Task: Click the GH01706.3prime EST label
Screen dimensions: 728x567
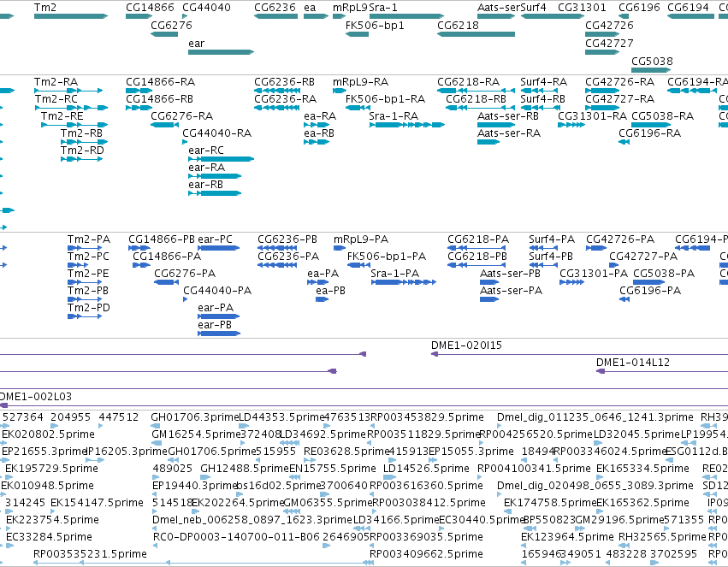Action: 194,417
